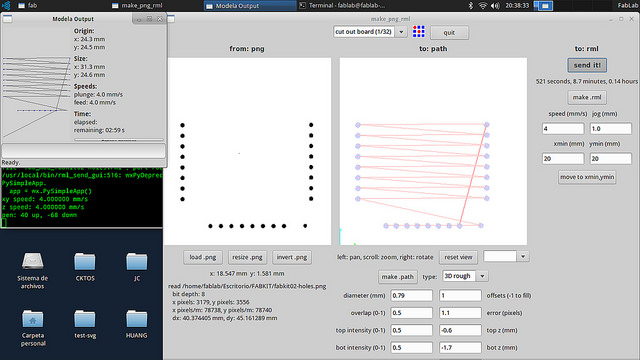Click the 521 seconds time estimate text
Viewport: 640px width, 360px height.
coord(587,81)
